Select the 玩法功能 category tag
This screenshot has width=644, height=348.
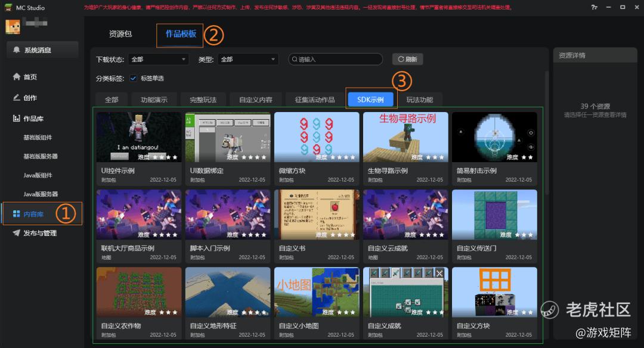[419, 100]
